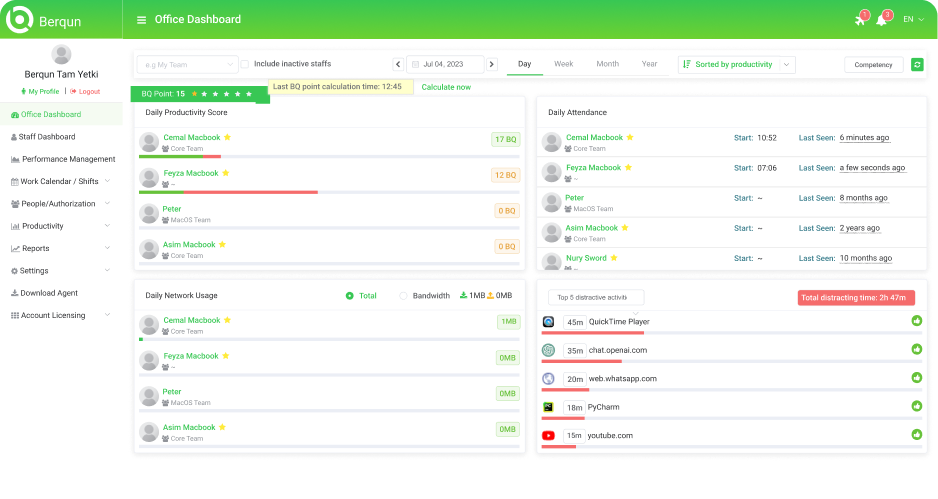Advance to next date with right arrow

(491, 65)
